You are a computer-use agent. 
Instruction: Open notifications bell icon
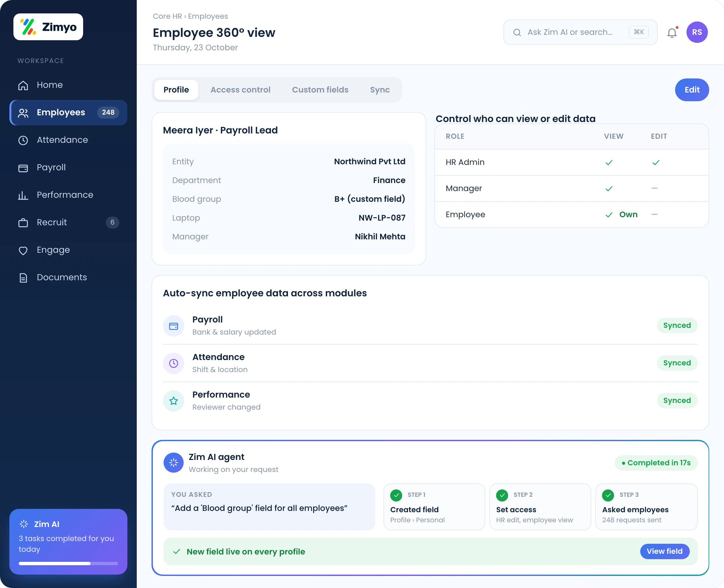tap(672, 33)
